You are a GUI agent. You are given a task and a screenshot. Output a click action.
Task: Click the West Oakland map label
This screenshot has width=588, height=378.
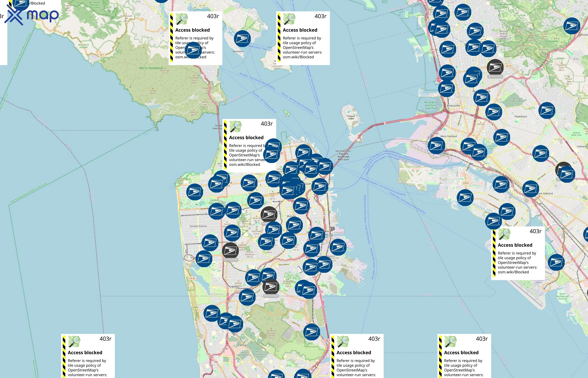[x=449, y=136]
